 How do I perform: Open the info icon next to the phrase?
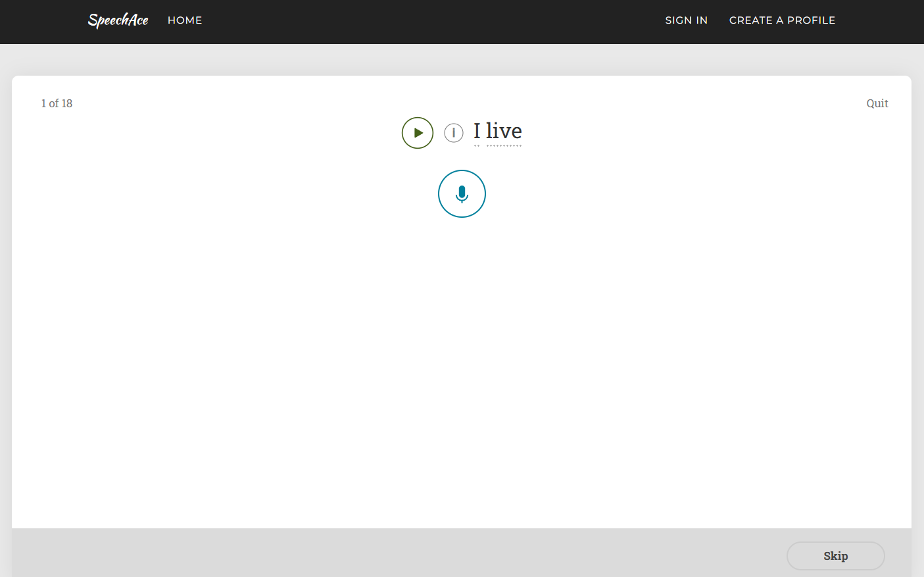tap(454, 133)
